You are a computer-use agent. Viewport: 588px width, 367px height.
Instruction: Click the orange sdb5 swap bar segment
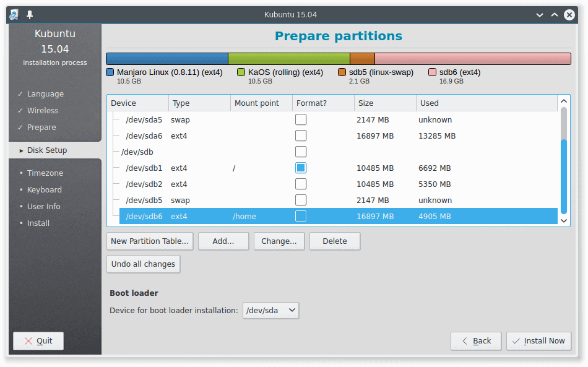tap(363, 59)
